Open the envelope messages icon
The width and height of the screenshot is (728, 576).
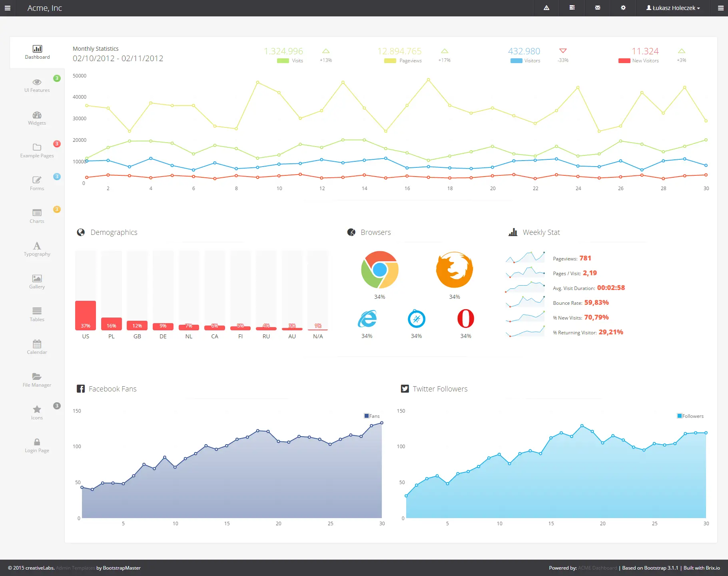(x=597, y=8)
